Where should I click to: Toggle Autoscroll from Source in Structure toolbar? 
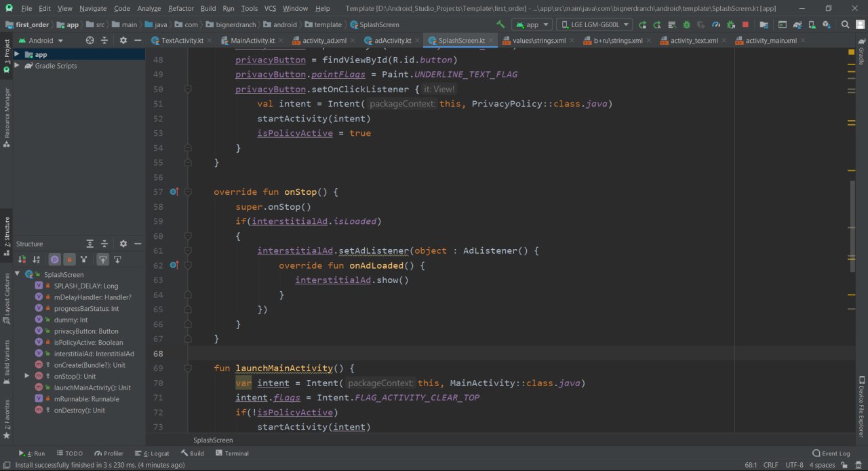(x=117, y=259)
